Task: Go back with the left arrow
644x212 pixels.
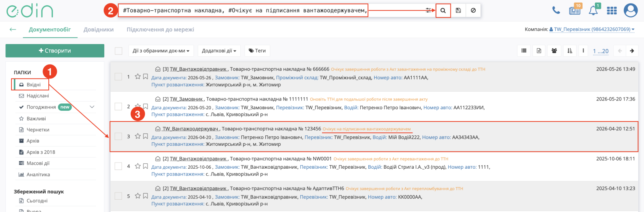Action: click(x=13, y=30)
